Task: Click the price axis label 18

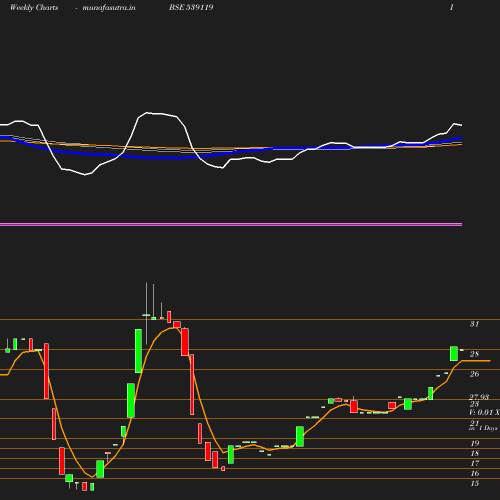Action: [x=475, y=453]
